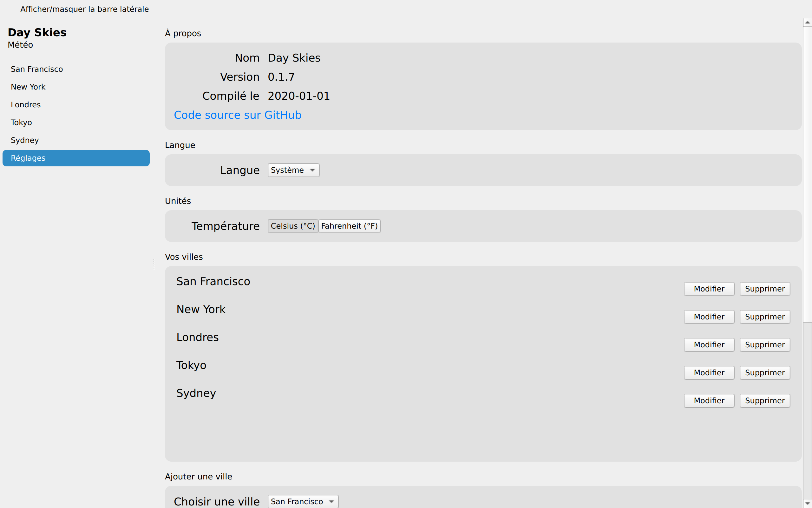
Task: Open Sydney in the sidebar
Action: pyautogui.click(x=76, y=140)
